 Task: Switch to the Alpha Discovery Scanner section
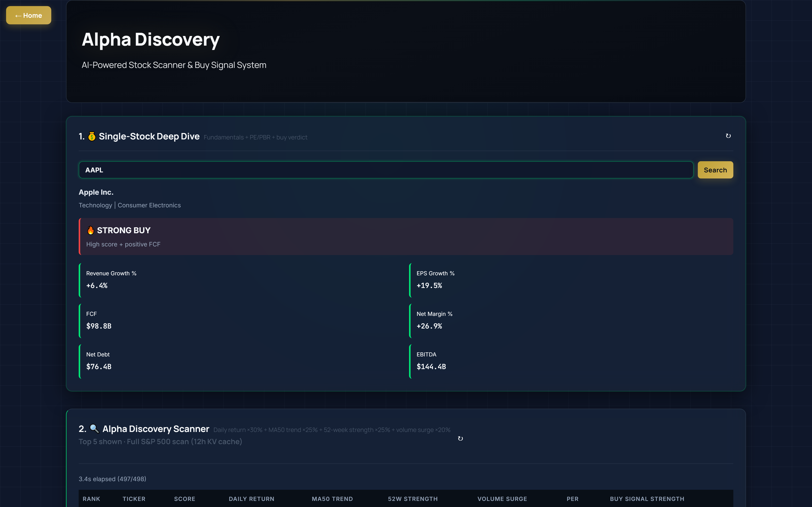click(x=156, y=429)
